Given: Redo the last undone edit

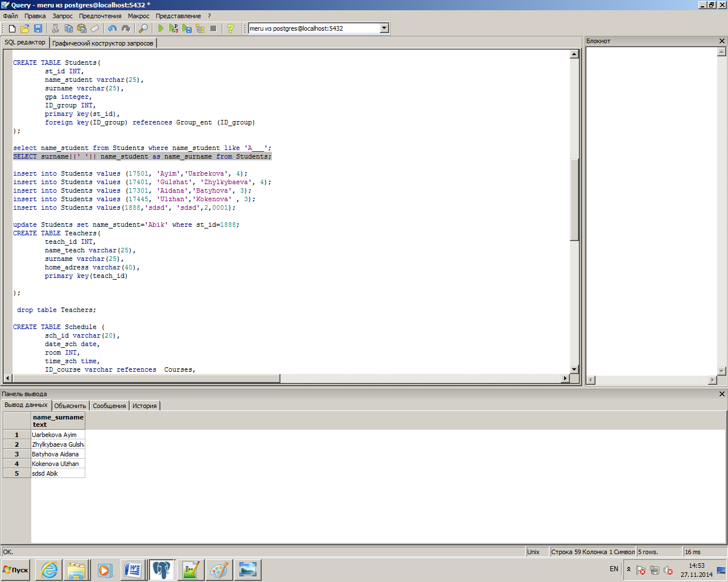Looking at the screenshot, I should [x=126, y=28].
